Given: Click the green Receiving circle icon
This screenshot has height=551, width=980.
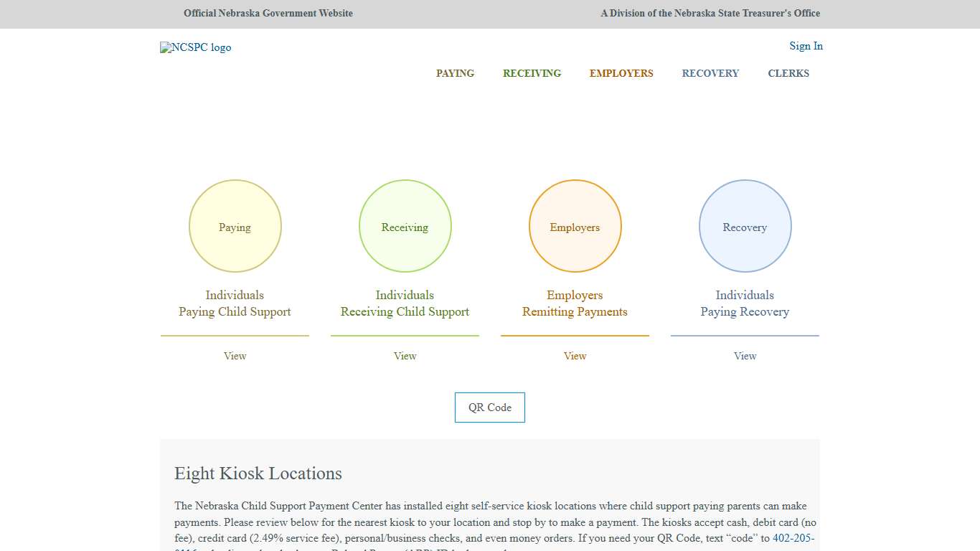Looking at the screenshot, I should pyautogui.click(x=405, y=227).
